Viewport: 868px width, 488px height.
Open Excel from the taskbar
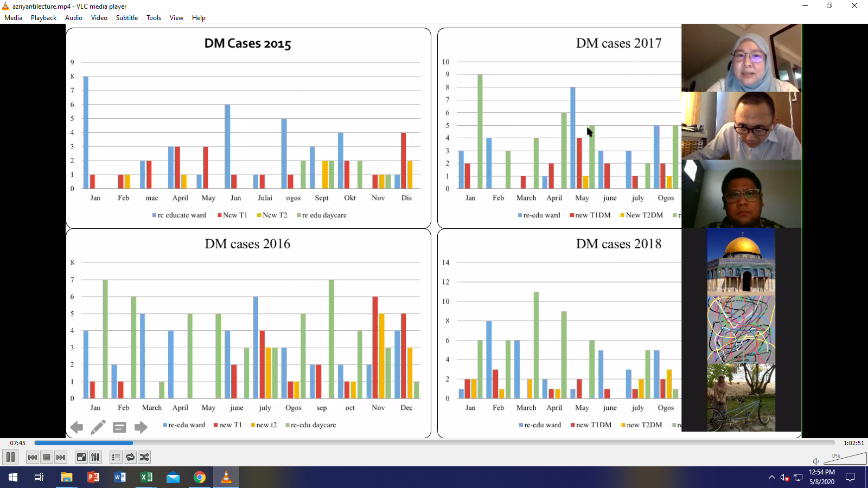click(146, 477)
